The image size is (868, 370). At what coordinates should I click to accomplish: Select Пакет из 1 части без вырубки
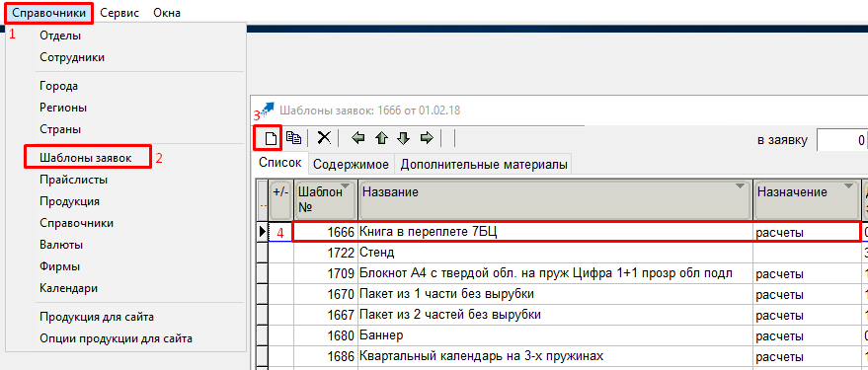point(556,294)
